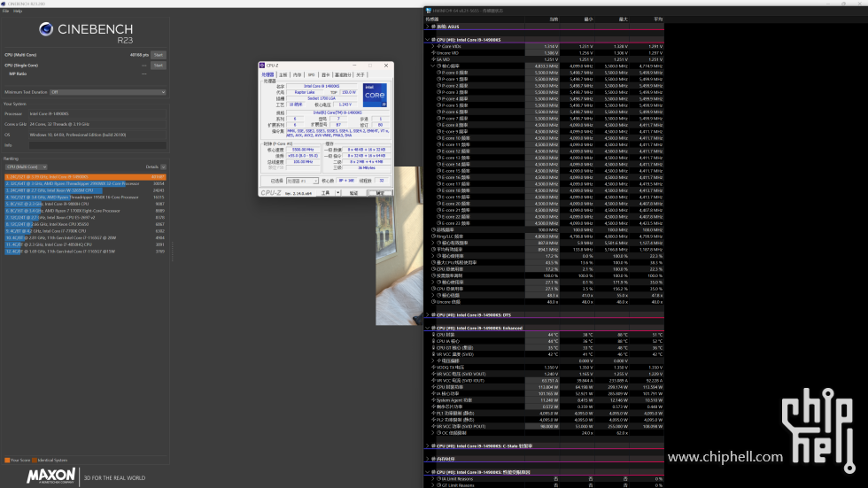Start the CPU Single Core benchmark

click(159, 66)
